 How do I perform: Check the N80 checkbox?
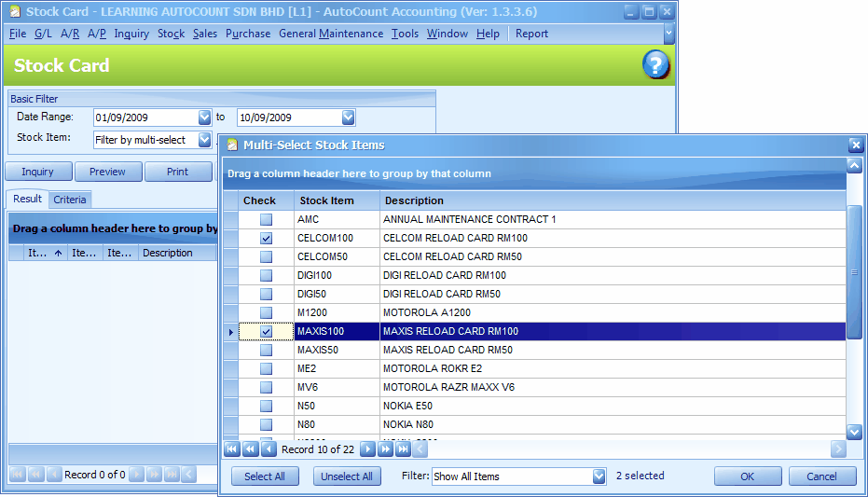click(x=267, y=424)
